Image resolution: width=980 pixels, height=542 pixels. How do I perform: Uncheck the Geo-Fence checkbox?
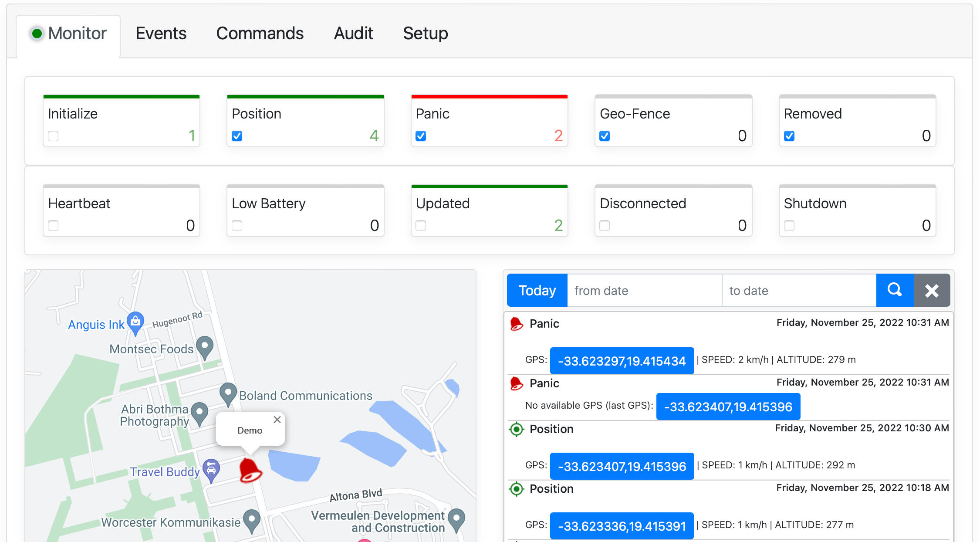coord(605,136)
